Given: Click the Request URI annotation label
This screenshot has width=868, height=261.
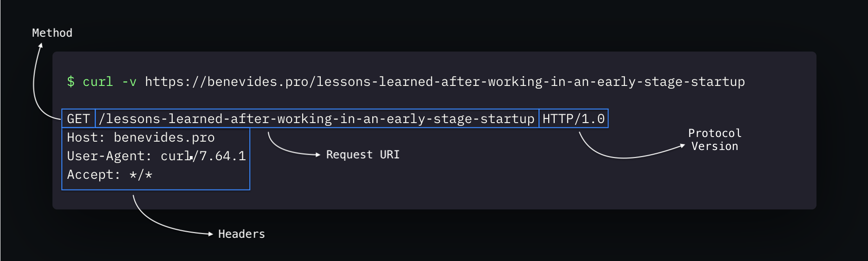Looking at the screenshot, I should point(363,155).
